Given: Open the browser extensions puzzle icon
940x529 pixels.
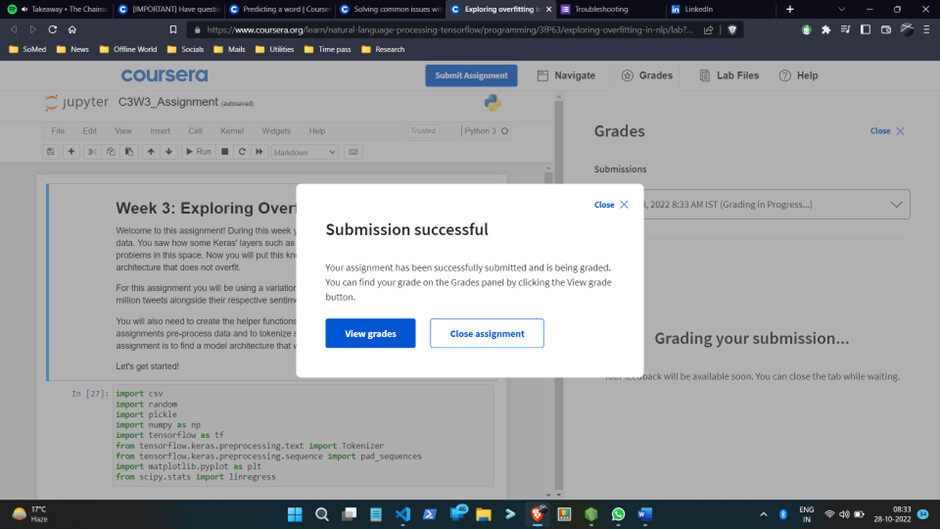Looking at the screenshot, I should coord(825,29).
